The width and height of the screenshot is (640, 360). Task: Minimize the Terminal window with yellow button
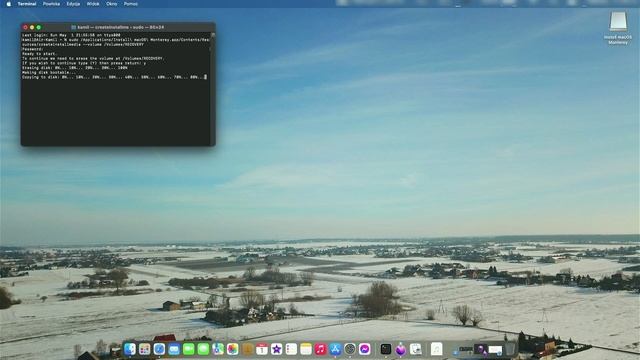32,27
